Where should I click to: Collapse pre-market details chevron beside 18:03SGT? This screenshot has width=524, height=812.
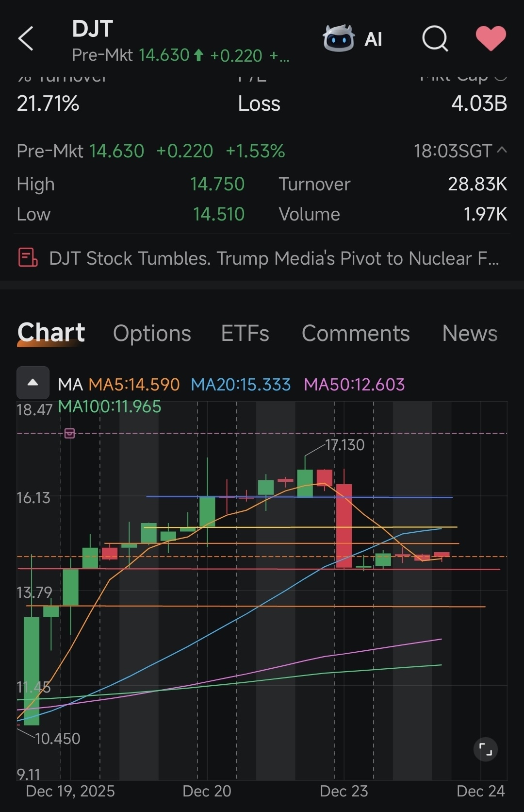(502, 151)
